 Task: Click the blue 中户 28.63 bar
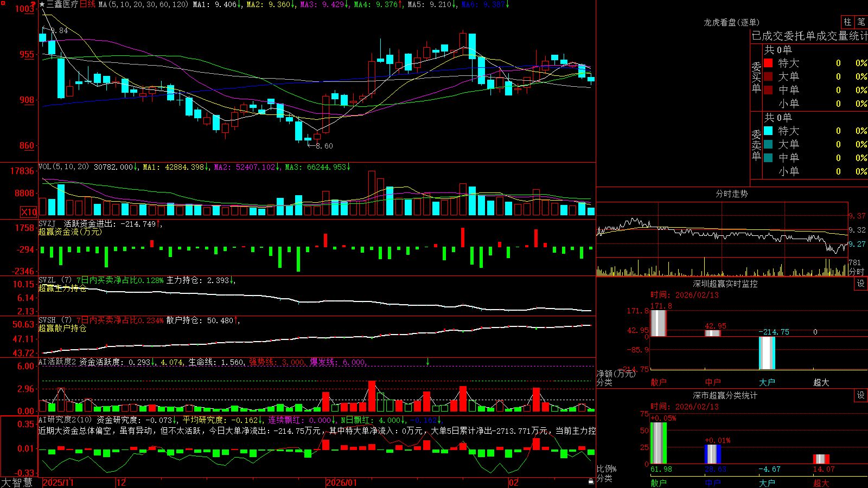(x=712, y=454)
